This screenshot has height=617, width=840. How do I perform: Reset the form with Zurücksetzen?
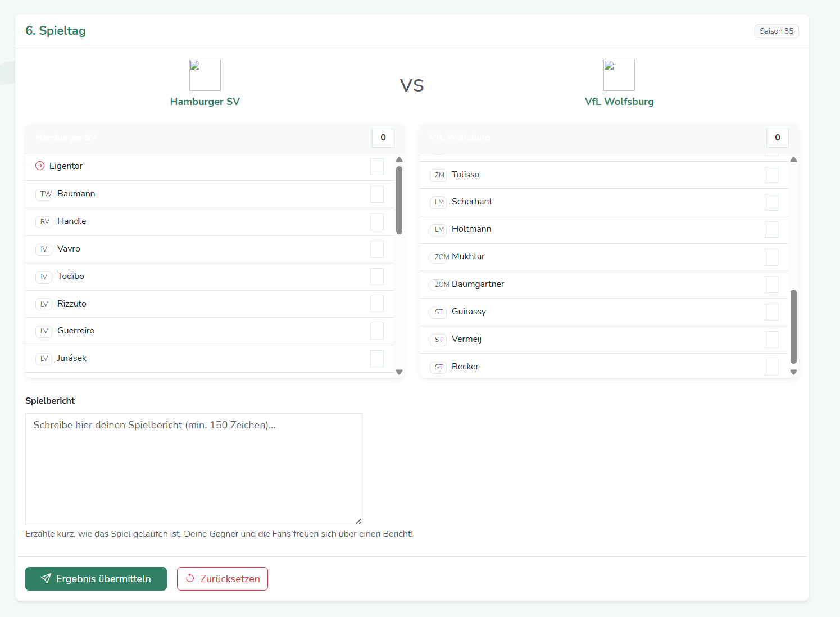pyautogui.click(x=223, y=579)
